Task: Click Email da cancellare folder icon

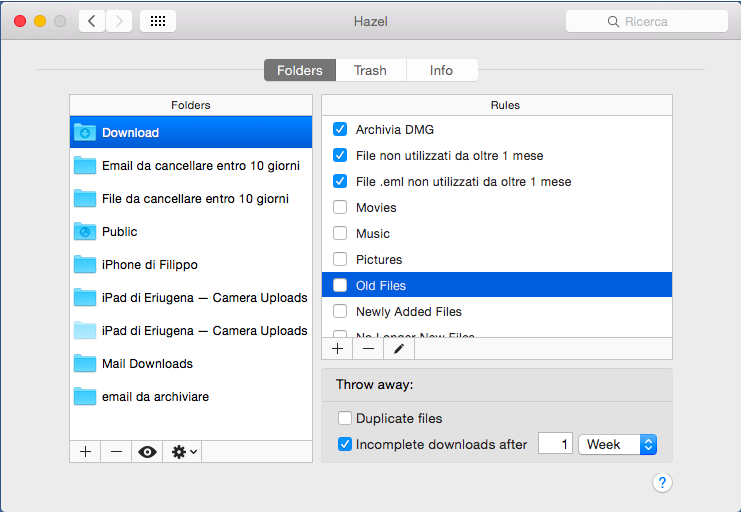Action: point(85,165)
